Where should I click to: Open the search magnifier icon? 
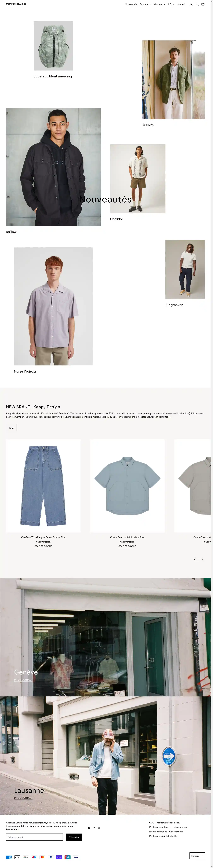(197, 4)
